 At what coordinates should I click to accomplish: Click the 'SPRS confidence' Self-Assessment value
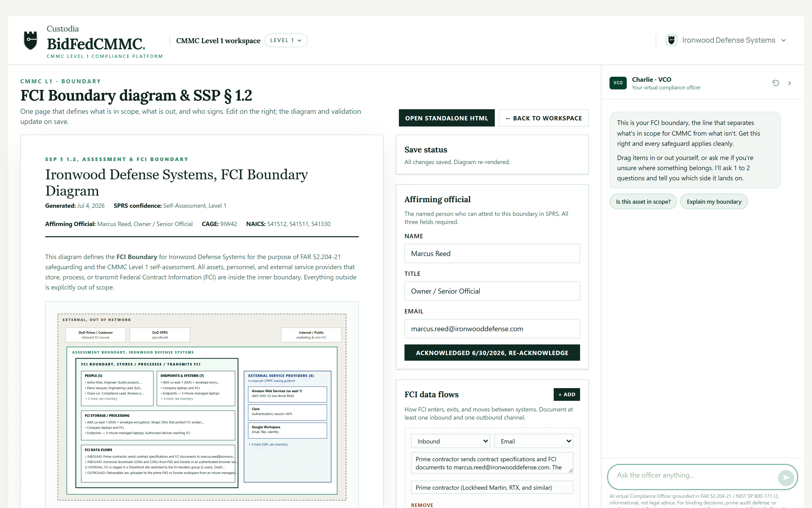195,206
